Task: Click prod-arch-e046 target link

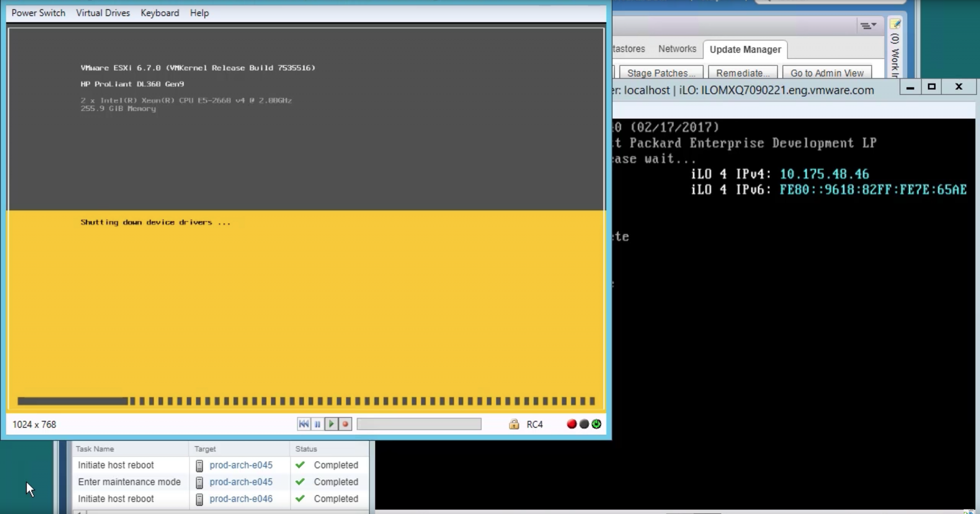Action: pos(241,498)
